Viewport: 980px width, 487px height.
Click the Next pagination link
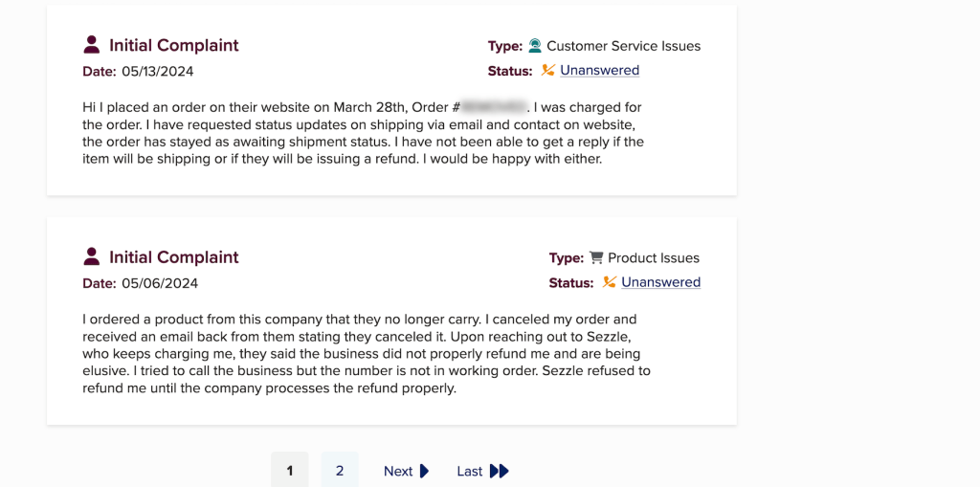click(398, 471)
